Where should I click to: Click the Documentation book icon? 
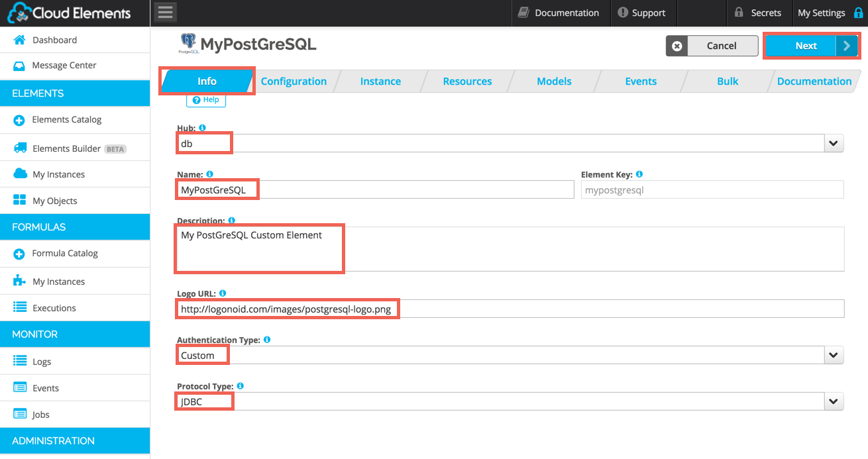523,13
